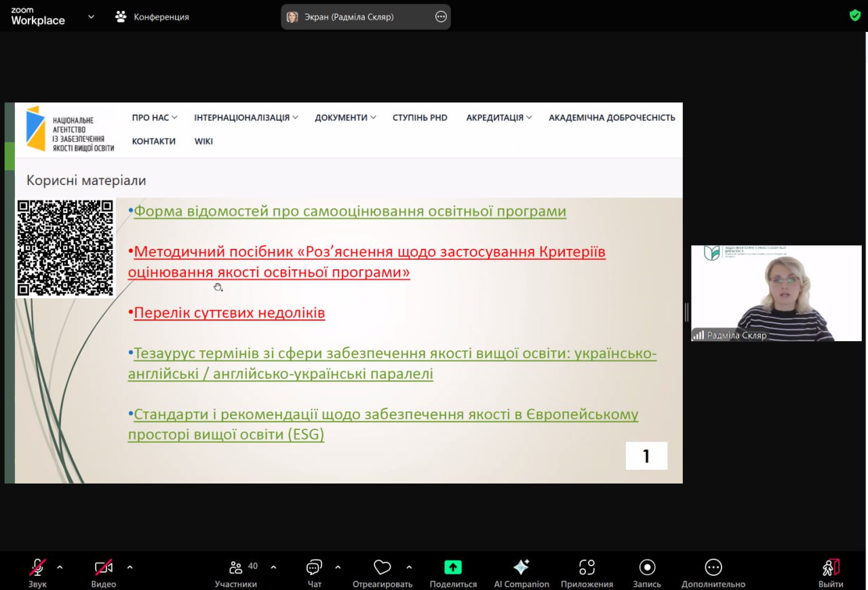Click the Корисні матеріали heading
This screenshot has width=868, height=590.
(x=86, y=180)
